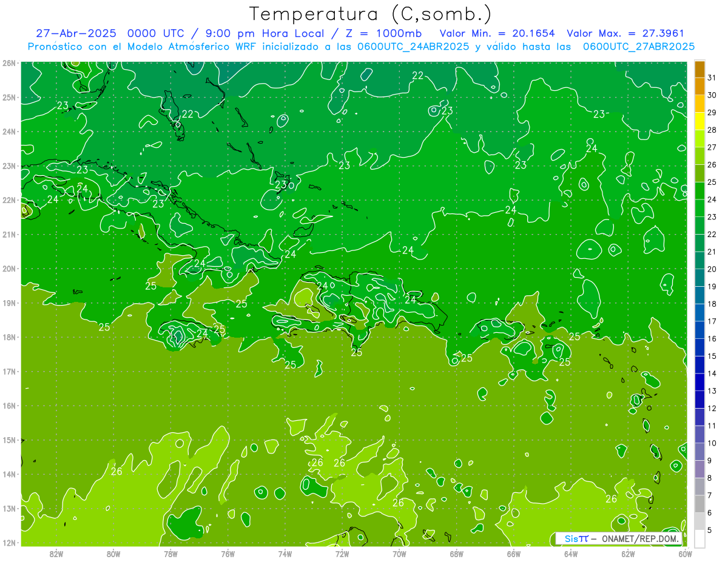Click the color scale label '11'
Viewport: 728px width, 562px height.
pyautogui.click(x=712, y=426)
